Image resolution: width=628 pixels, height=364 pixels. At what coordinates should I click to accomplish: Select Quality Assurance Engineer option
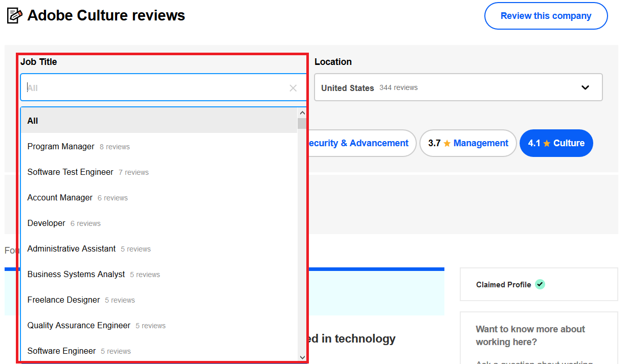tap(159, 325)
